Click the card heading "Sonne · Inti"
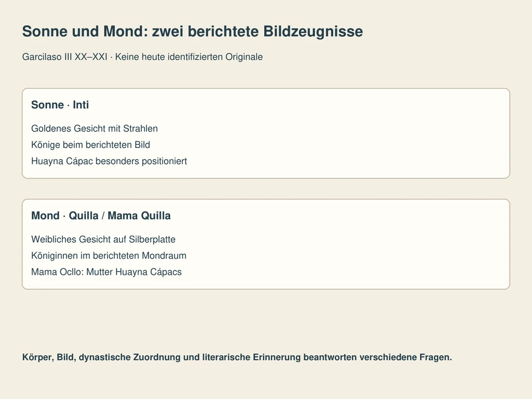Screen dimensions: 532x399 tap(60, 105)
